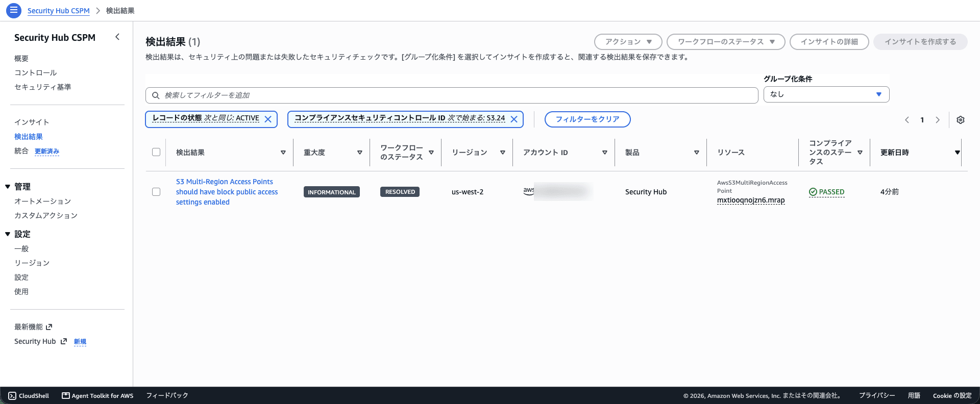The height and width of the screenshot is (404, 980).
Task: Open ワークフローのステータス dropdown button
Action: 726,42
